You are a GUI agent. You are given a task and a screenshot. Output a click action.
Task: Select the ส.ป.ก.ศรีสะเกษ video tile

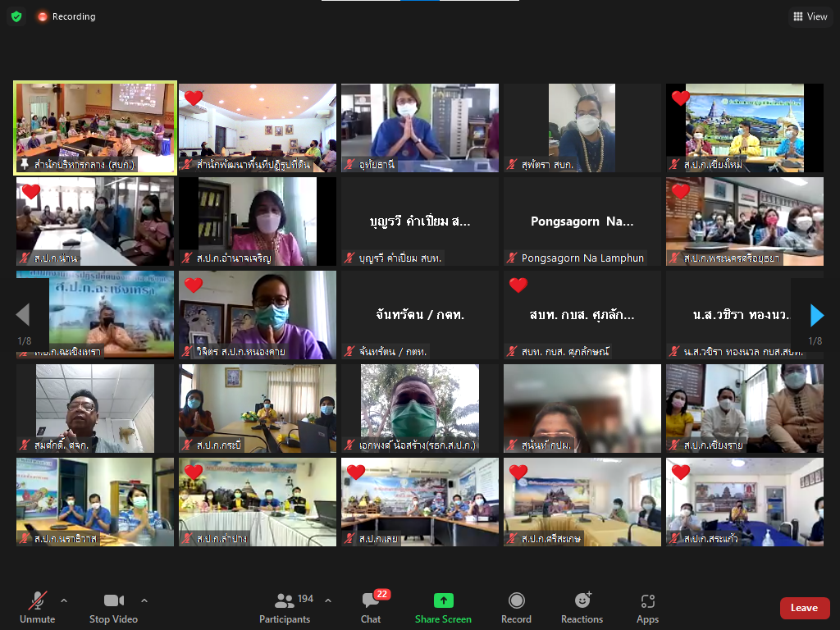click(x=582, y=502)
